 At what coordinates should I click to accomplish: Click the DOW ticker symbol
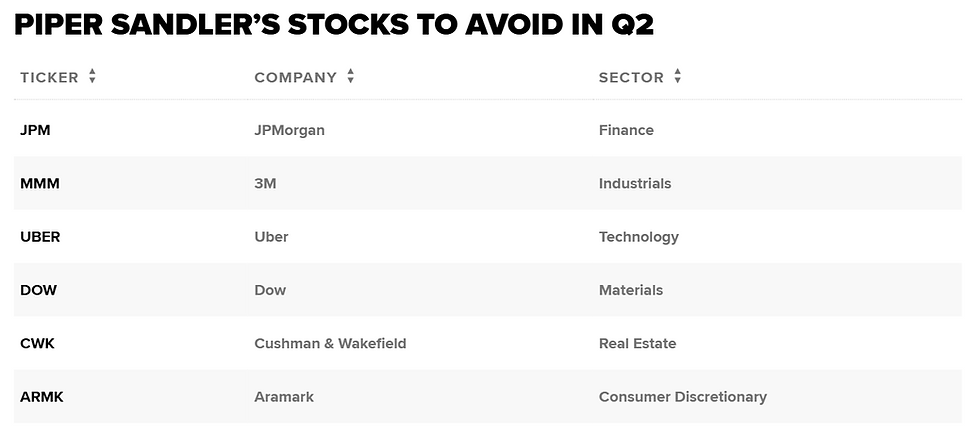pyautogui.click(x=38, y=290)
